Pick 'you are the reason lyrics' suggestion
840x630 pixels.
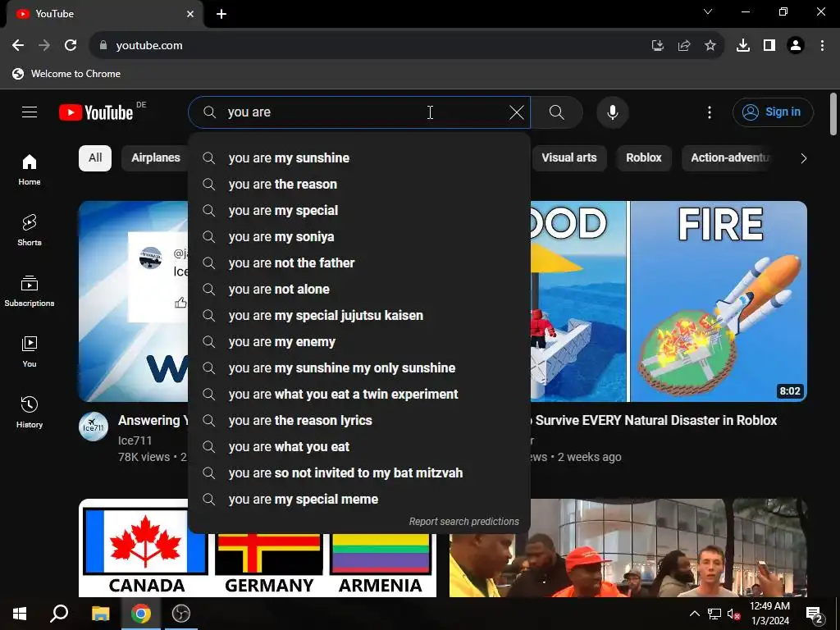pyautogui.click(x=359, y=421)
